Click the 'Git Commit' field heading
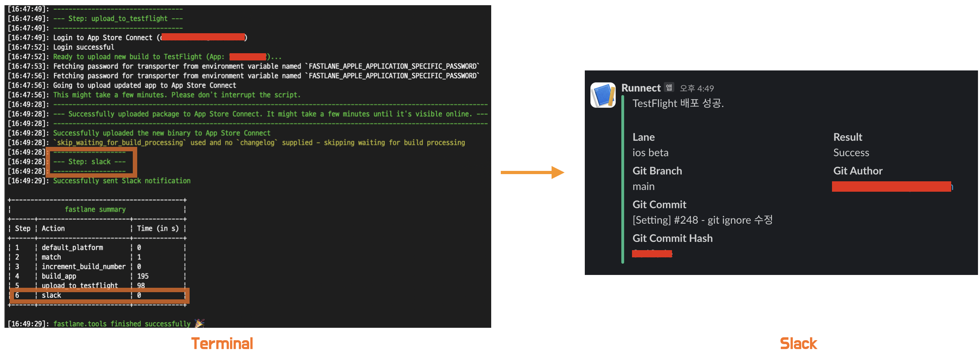Screen dimensions: 980x353 pos(659,205)
